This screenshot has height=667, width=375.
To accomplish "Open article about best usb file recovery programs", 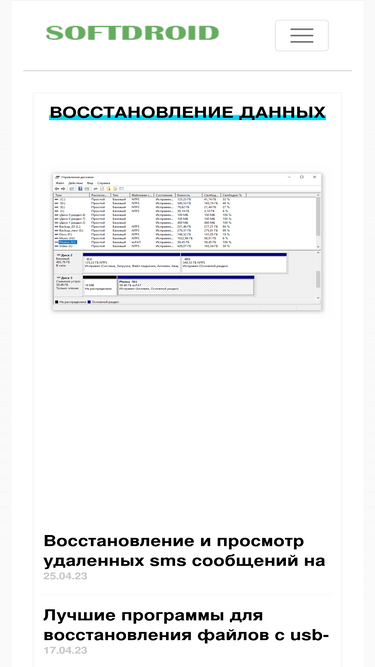I will (x=186, y=625).
